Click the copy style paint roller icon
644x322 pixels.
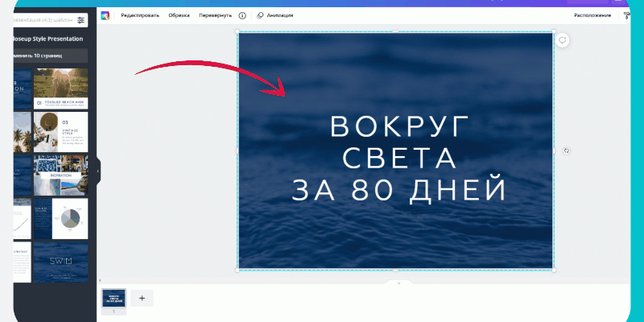point(626,14)
